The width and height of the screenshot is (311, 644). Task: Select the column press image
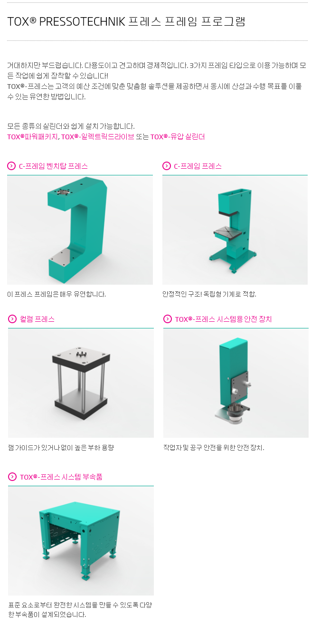point(81,384)
